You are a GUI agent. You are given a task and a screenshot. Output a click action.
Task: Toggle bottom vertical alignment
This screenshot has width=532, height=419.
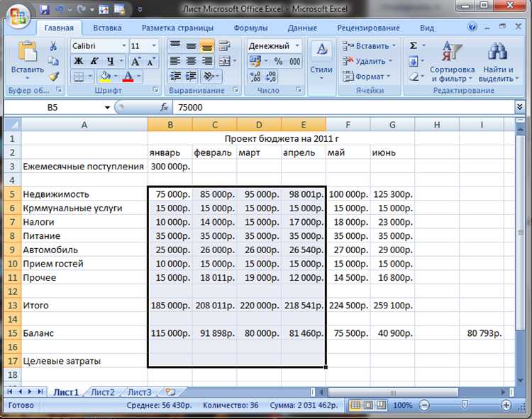207,45
